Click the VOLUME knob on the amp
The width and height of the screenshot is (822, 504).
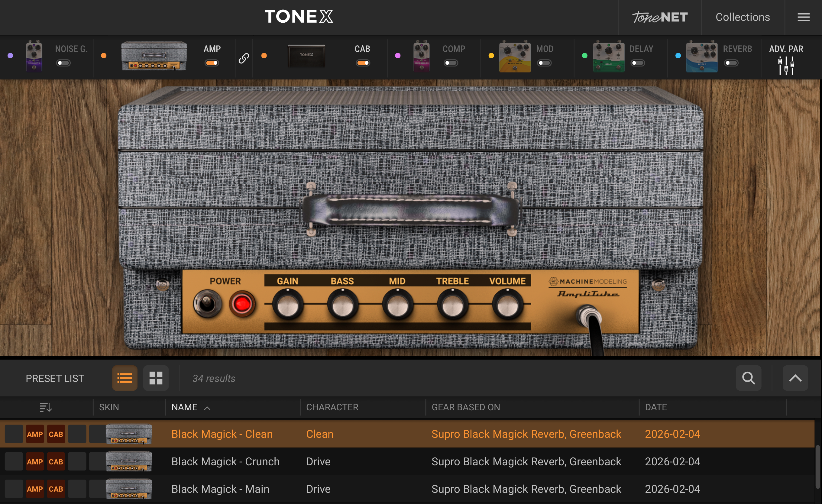507,305
